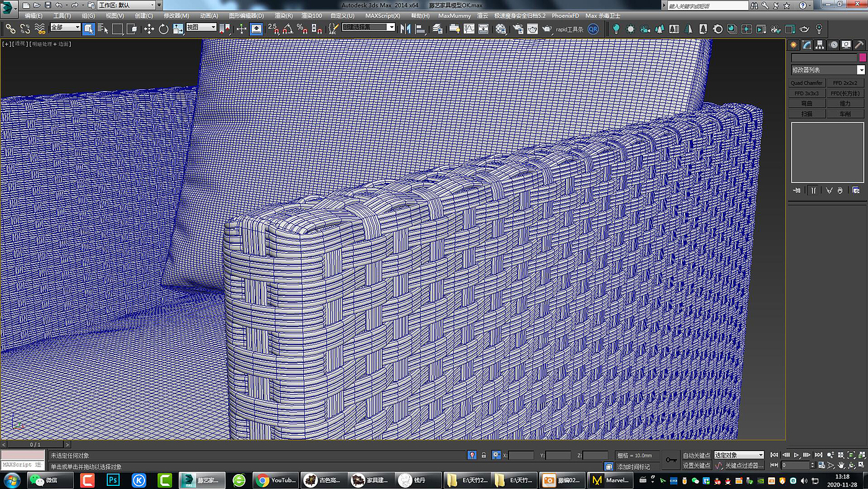The image size is (868, 489).
Task: Switch to the Hierarchy panel tab
Action: coord(820,45)
